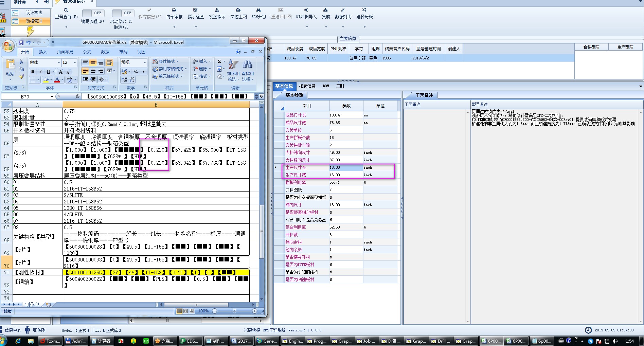
Task: Open the Excel 公式 ribbon tab
Action: pos(87,52)
